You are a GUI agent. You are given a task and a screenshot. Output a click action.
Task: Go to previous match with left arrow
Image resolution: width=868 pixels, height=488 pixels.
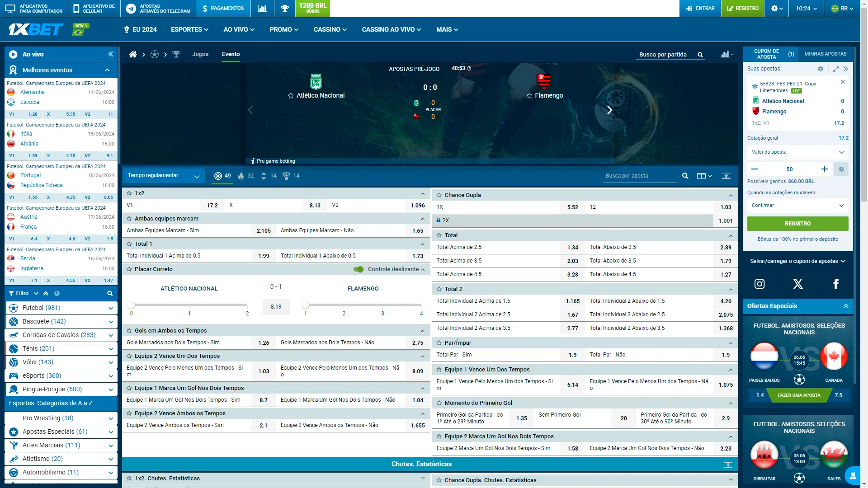250,110
